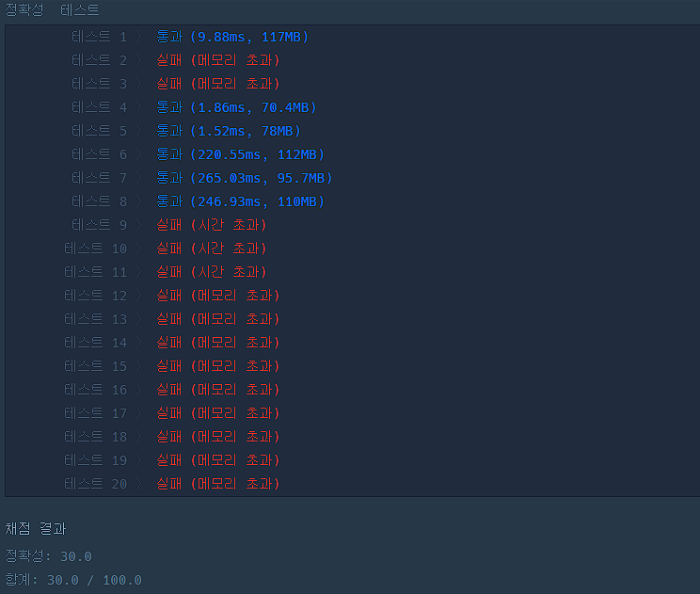Click the 정확성 테스트 heading
Screen dimensions: 700x594
52,9
